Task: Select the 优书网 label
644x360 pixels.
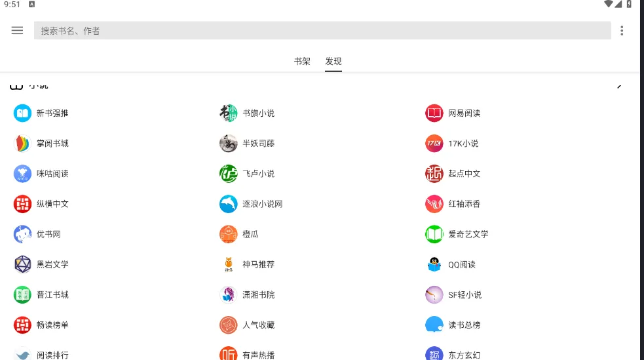Action: [48, 234]
